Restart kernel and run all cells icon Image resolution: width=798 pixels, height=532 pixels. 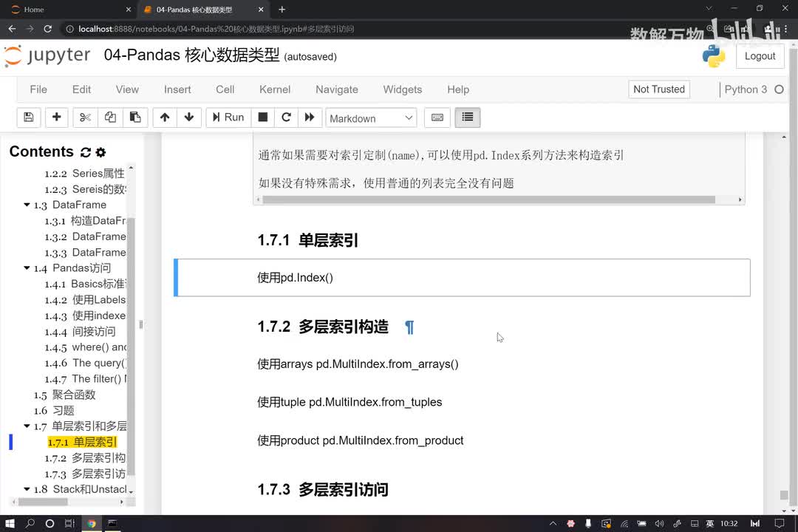[x=310, y=117]
